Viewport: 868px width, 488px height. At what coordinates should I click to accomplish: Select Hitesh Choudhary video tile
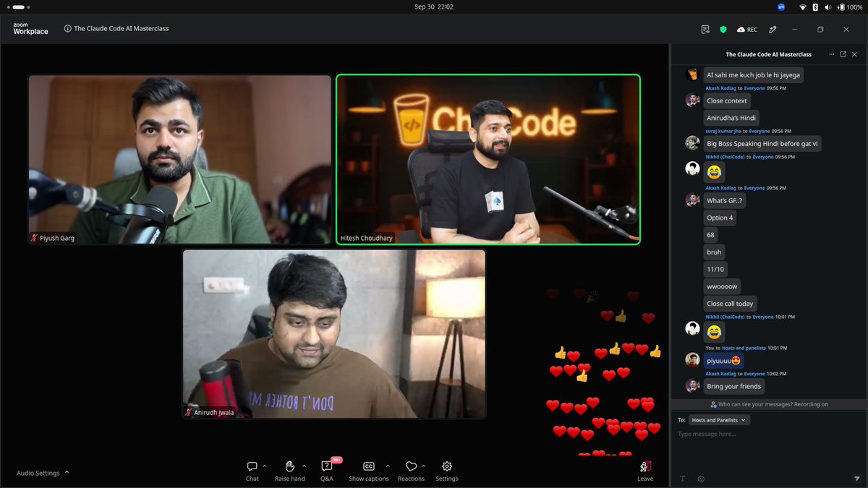[488, 160]
